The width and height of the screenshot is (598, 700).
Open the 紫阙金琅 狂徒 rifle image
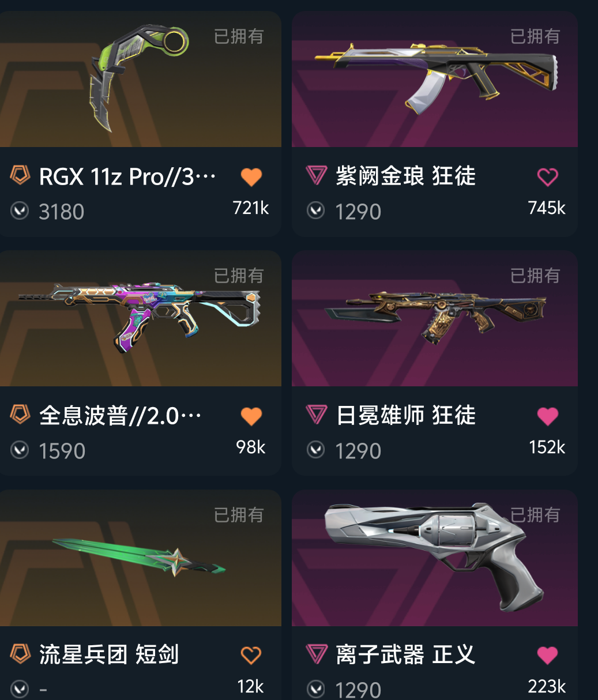pyautogui.click(x=435, y=80)
